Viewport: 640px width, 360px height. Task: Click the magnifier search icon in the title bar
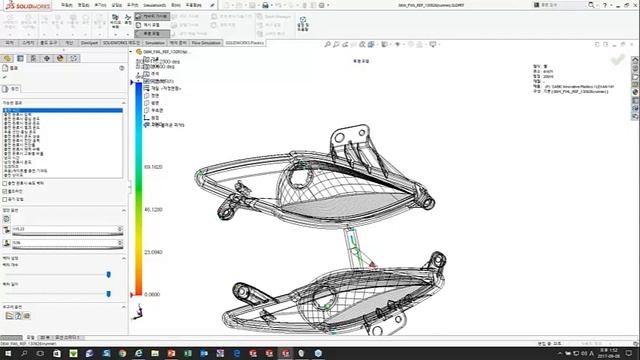click(591, 5)
